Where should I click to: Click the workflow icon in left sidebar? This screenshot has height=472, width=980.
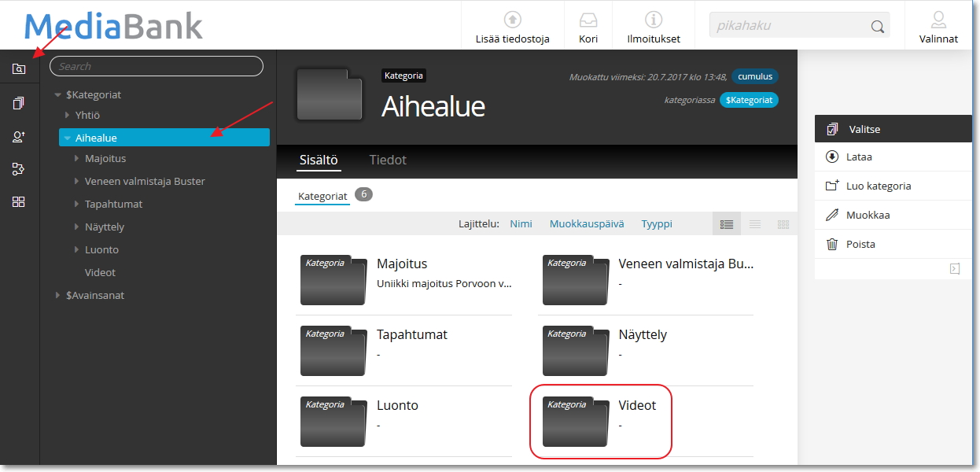[x=19, y=168]
